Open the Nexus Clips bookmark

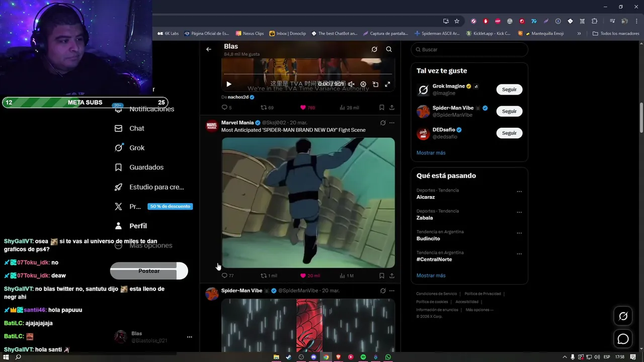pyautogui.click(x=250, y=34)
